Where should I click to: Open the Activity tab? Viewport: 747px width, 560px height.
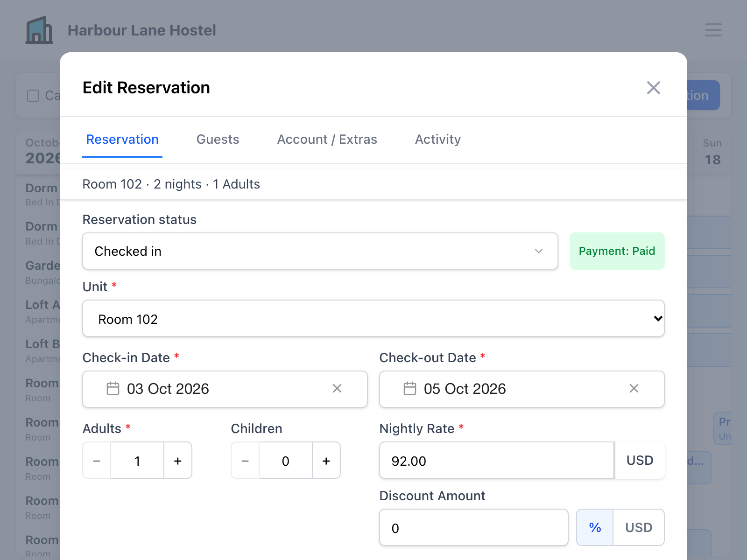click(x=438, y=140)
